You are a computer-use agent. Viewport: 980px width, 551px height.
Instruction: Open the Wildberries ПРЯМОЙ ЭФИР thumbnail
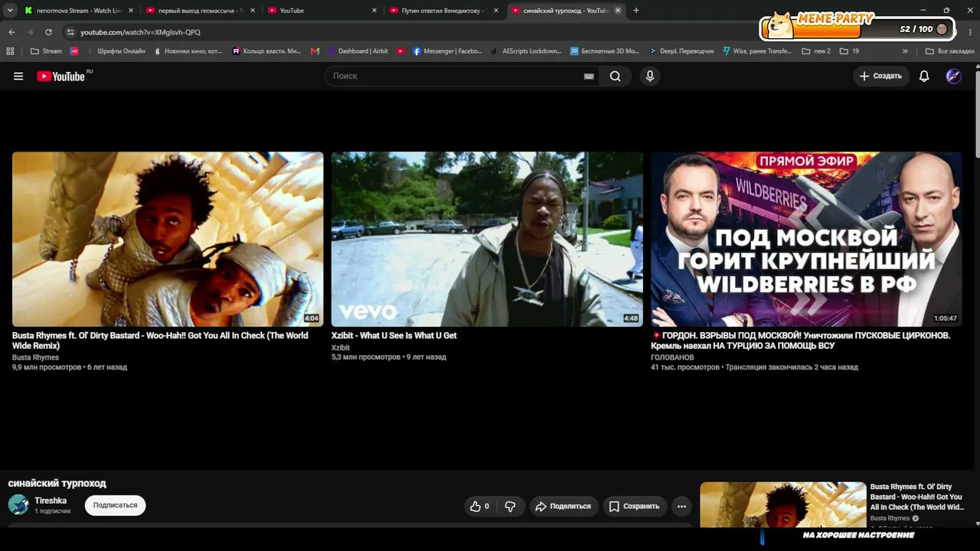click(x=806, y=239)
